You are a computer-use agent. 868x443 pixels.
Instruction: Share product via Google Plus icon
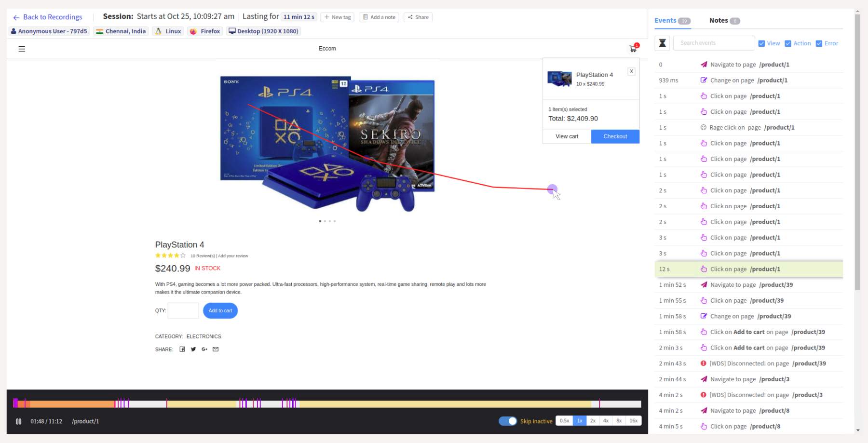pyautogui.click(x=204, y=349)
